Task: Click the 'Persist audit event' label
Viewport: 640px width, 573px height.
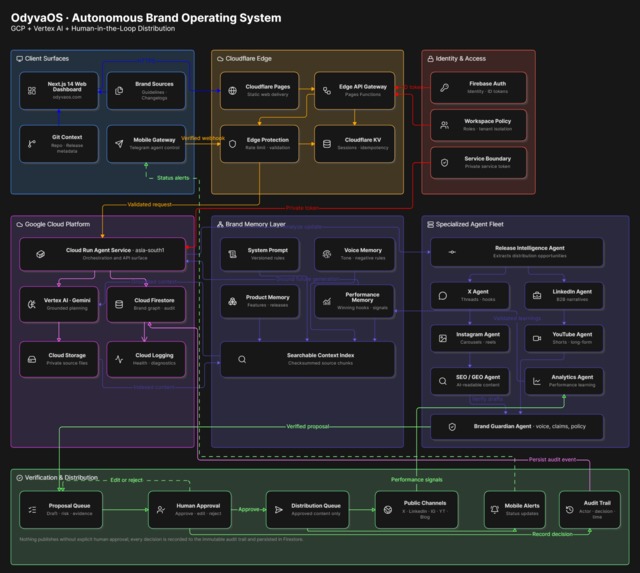Action: tap(552, 460)
